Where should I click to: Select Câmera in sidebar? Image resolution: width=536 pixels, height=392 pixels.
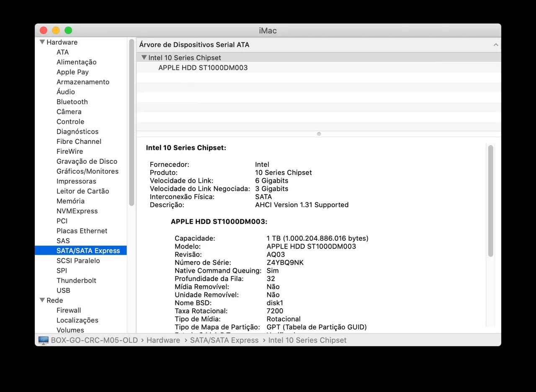(x=69, y=112)
